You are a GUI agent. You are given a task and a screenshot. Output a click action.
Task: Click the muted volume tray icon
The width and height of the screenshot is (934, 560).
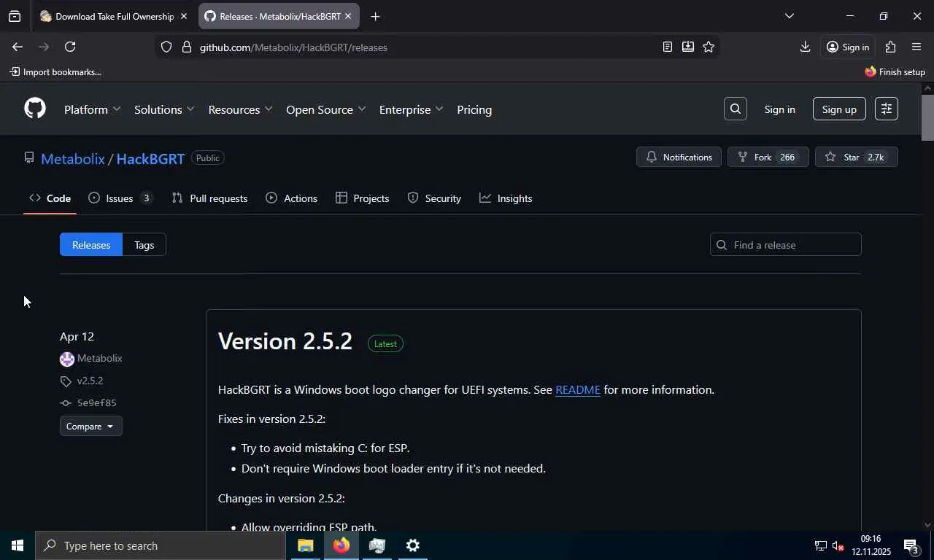(838, 545)
